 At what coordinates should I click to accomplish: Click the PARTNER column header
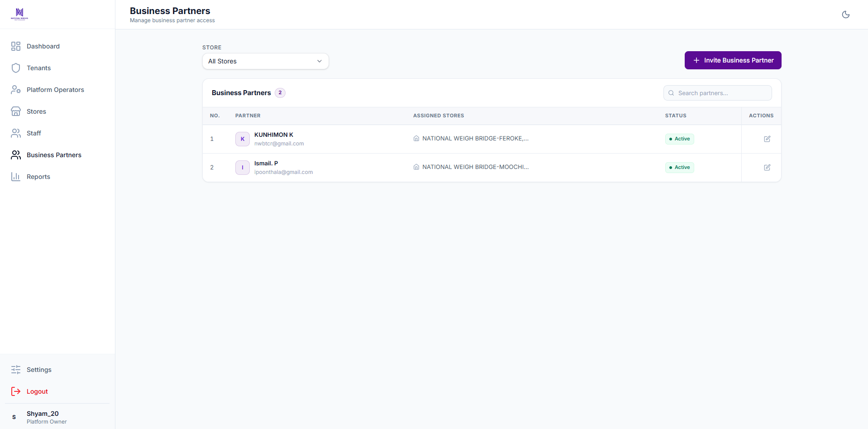coord(248,116)
